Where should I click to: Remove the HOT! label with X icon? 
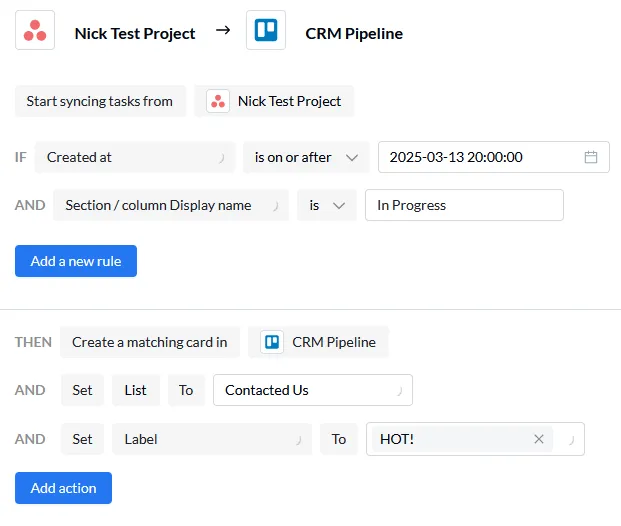coord(539,439)
